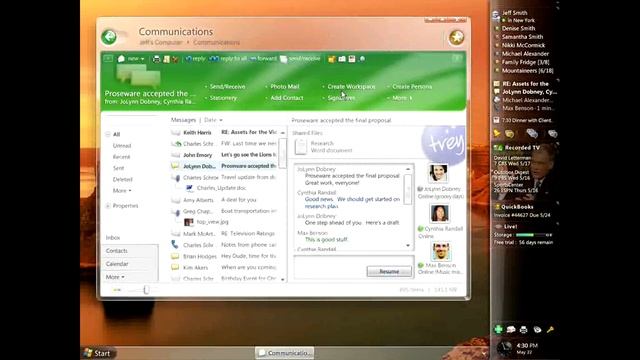Click the Send/Receive task link
This screenshot has width=640, height=360.
click(x=227, y=87)
